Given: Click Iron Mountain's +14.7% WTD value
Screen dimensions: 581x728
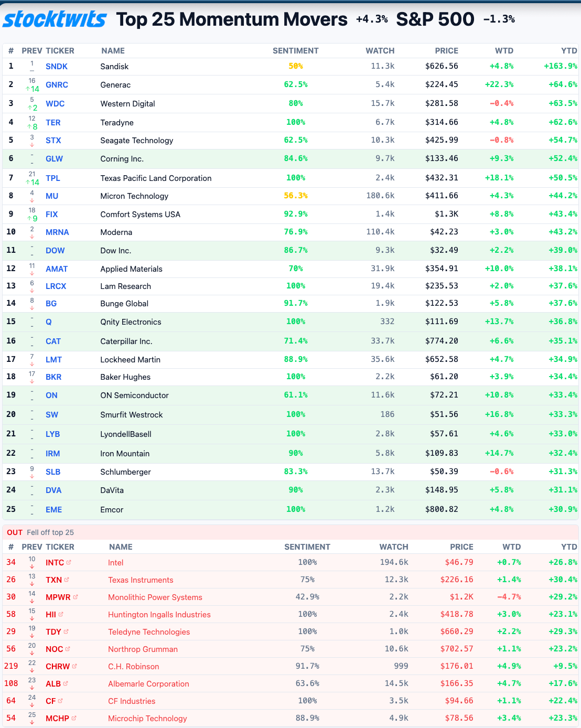Looking at the screenshot, I should coord(499,454).
